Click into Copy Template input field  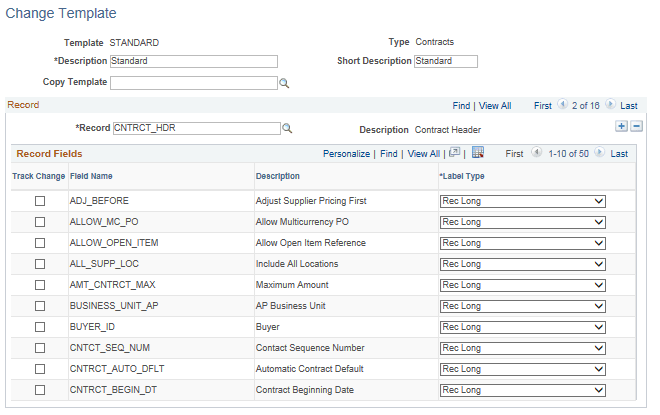pyautogui.click(x=194, y=83)
